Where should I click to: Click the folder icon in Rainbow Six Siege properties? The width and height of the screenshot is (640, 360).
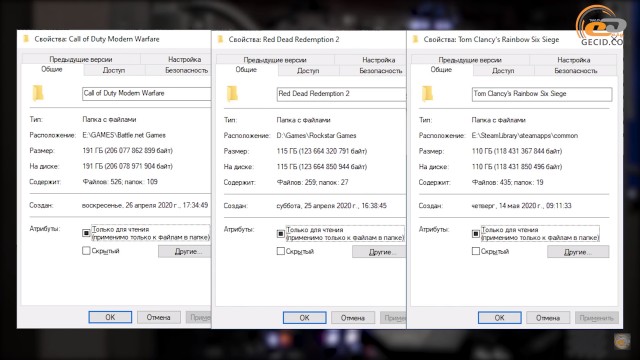tap(427, 93)
